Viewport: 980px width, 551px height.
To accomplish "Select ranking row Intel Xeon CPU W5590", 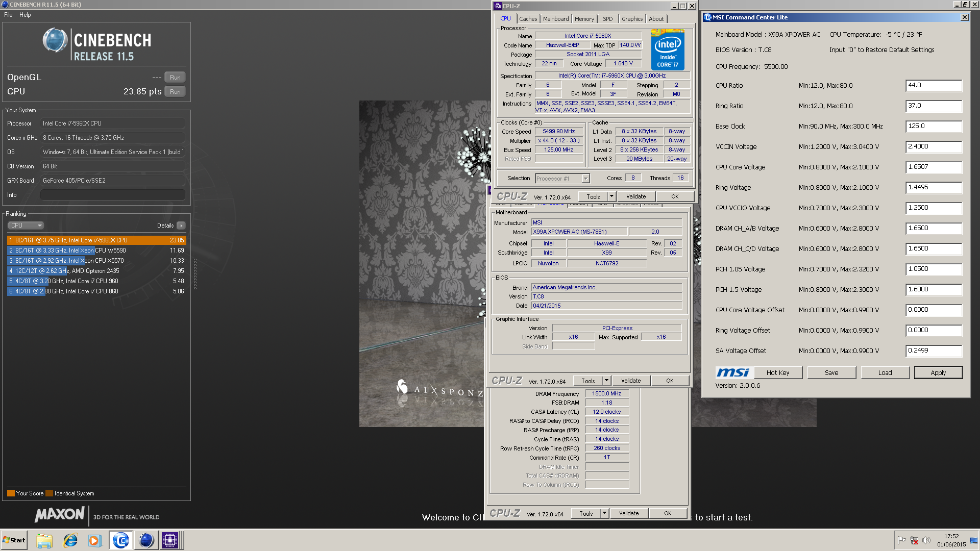I will (96, 251).
